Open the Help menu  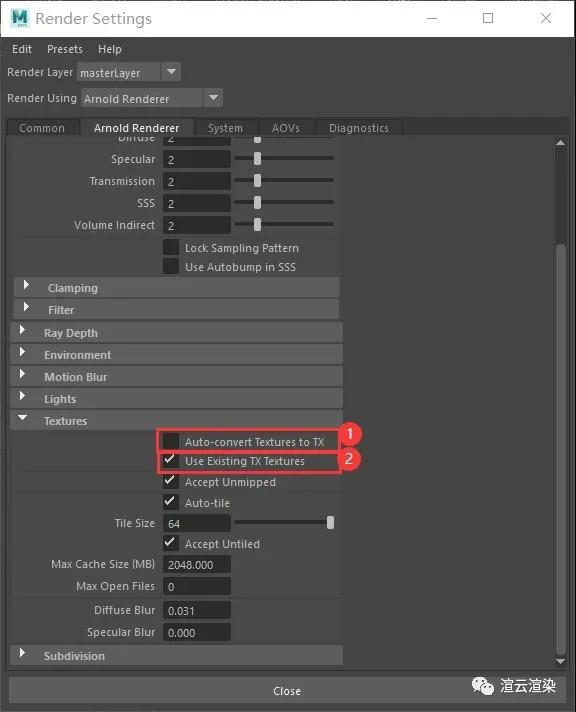pos(109,49)
